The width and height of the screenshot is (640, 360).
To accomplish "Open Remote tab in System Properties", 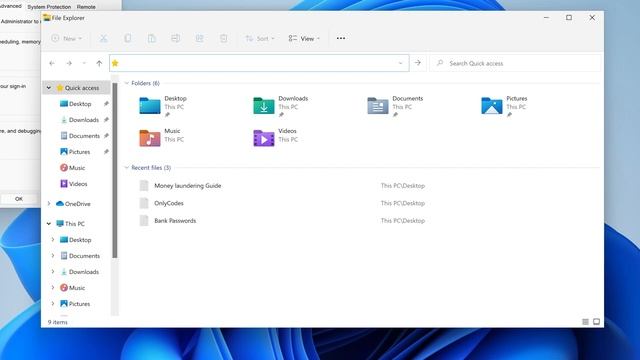I will [x=86, y=7].
